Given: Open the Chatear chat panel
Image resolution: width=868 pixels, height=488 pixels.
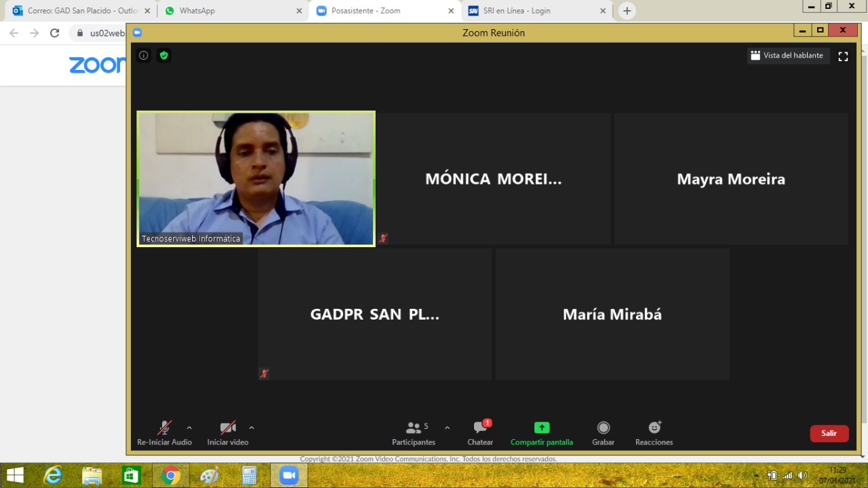Looking at the screenshot, I should 480,433.
